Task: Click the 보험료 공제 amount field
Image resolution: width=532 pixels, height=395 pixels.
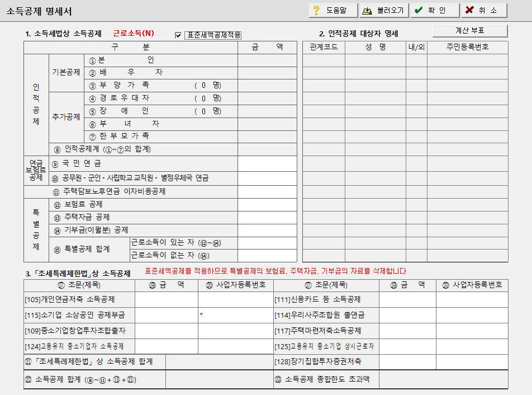Action: [267, 205]
